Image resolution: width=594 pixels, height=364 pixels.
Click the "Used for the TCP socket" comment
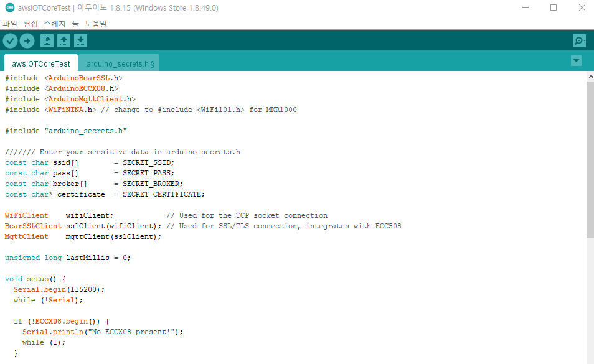pyautogui.click(x=247, y=216)
